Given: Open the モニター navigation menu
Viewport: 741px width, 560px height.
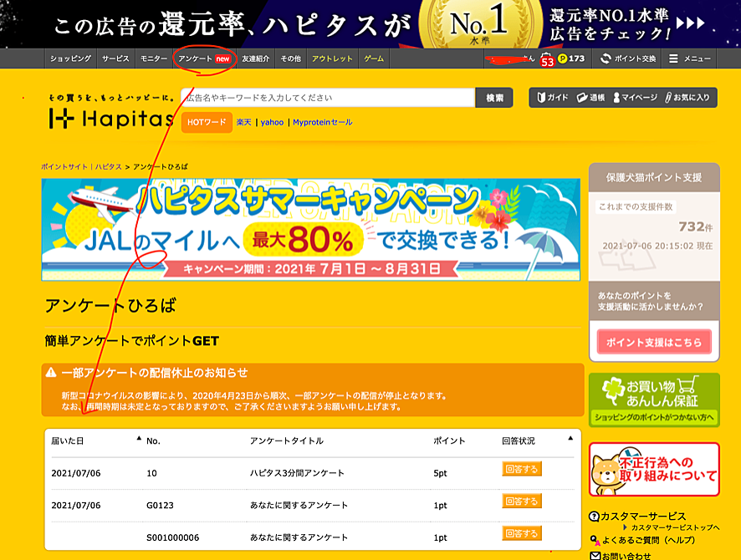Looking at the screenshot, I should click(x=154, y=59).
